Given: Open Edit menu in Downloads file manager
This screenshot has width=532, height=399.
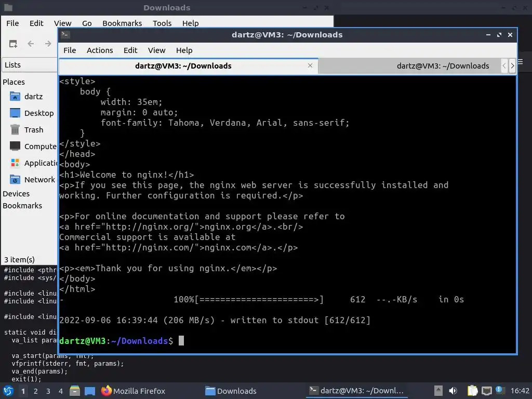Looking at the screenshot, I should pyautogui.click(x=36, y=23).
